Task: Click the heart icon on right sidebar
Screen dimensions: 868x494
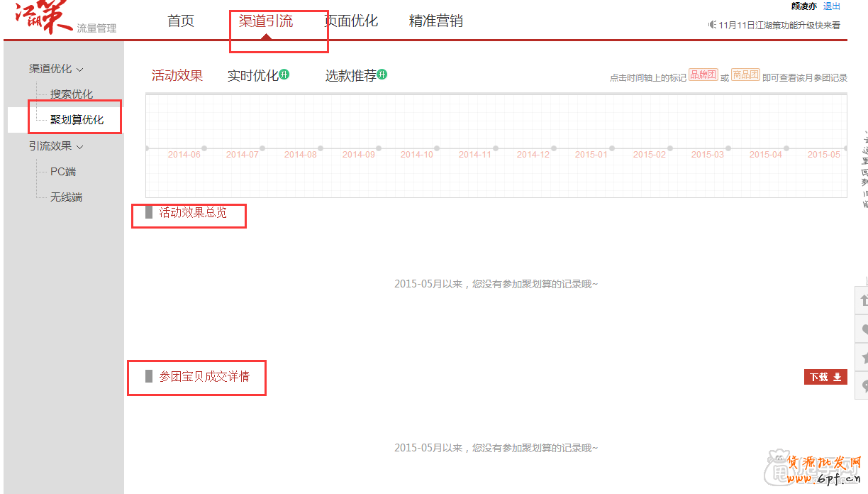Action: [863, 329]
